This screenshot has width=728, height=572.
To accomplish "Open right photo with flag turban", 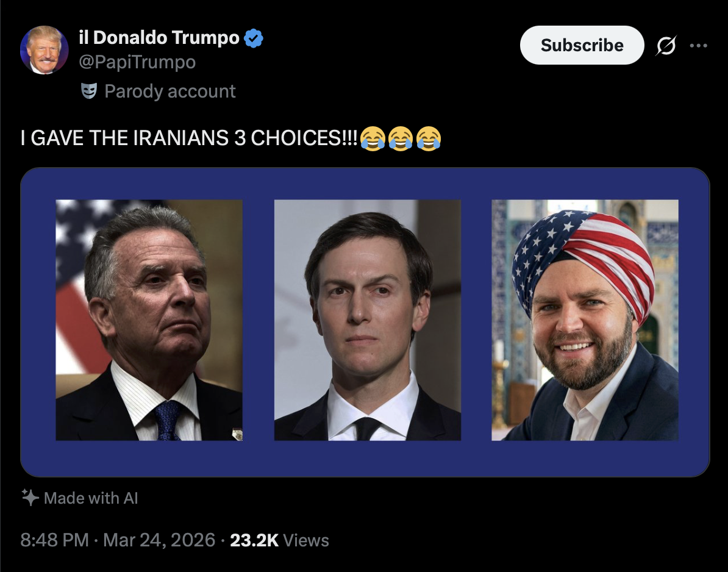I will 585,320.
